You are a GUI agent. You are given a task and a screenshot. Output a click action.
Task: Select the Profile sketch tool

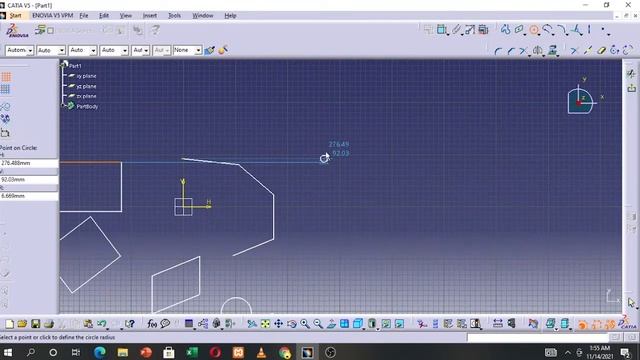(506, 29)
